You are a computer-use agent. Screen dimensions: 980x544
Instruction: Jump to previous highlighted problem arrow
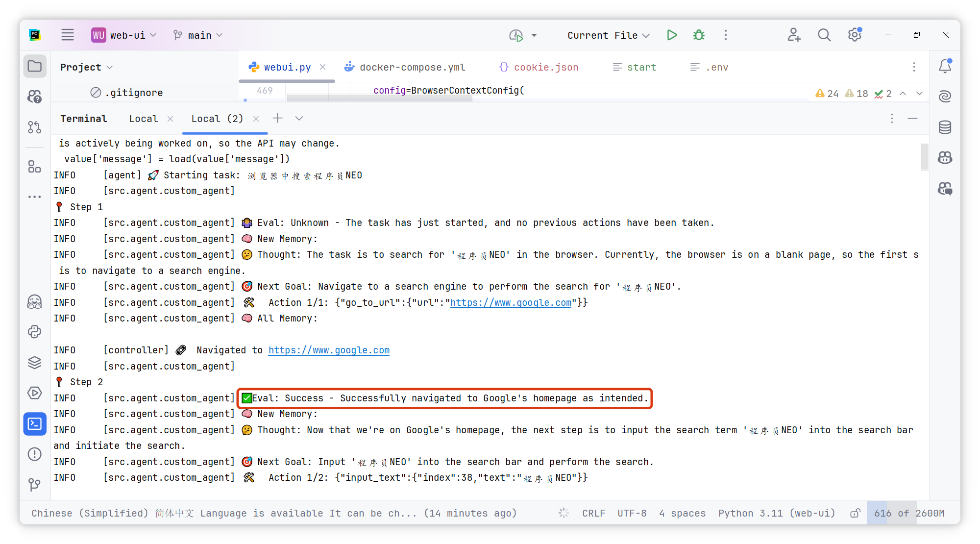(x=903, y=93)
